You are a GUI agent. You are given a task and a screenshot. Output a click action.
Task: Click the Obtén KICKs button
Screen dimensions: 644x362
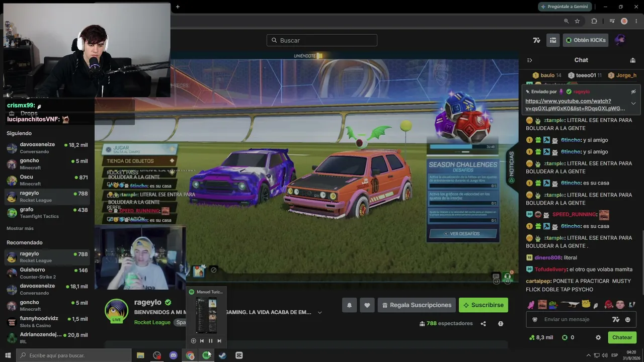point(586,40)
